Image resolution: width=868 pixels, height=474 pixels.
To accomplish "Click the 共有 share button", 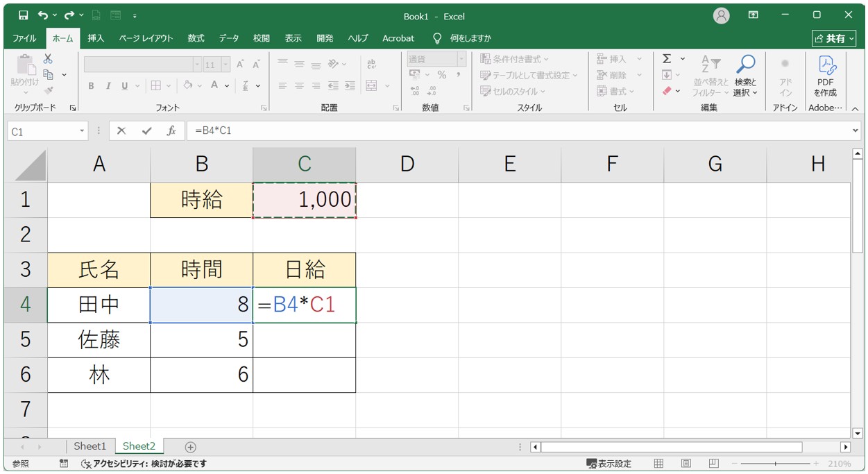I will 834,38.
